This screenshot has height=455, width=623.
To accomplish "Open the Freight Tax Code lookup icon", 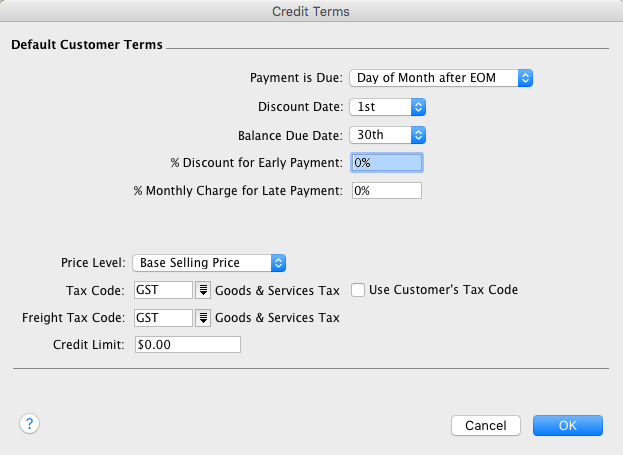I will (x=203, y=318).
